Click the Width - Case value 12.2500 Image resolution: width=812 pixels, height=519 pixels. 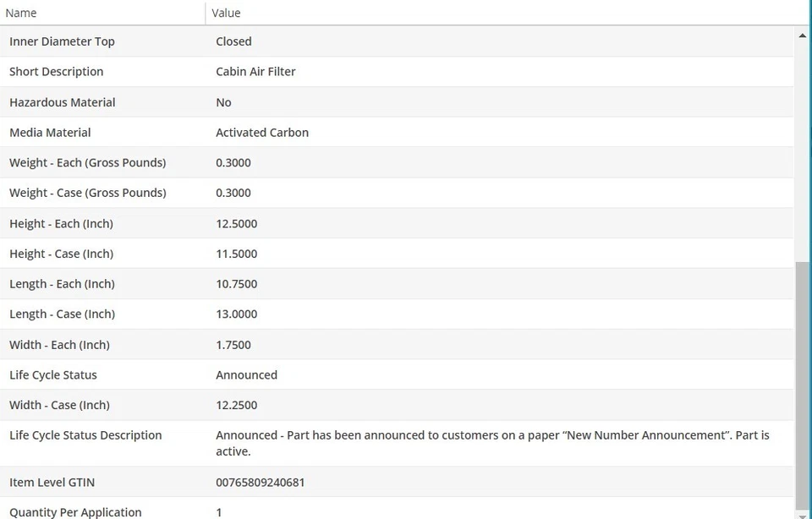pyautogui.click(x=236, y=405)
